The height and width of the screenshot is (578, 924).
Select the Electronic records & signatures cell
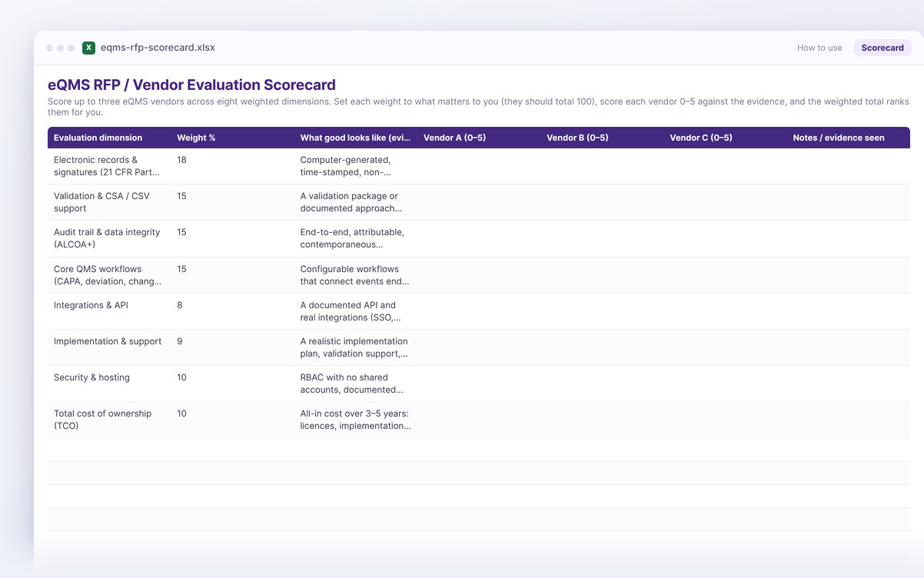click(x=109, y=166)
